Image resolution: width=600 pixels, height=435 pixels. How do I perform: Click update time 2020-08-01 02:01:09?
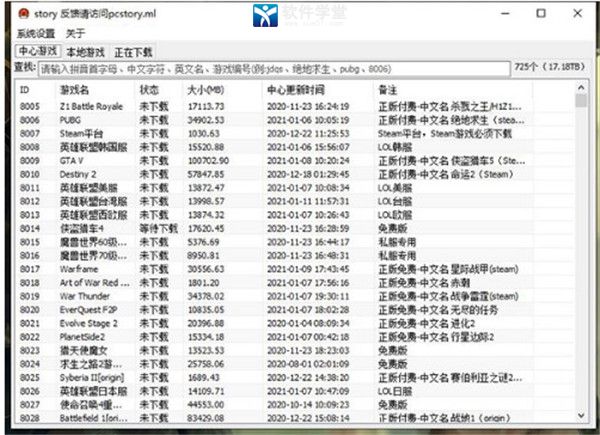(308, 364)
